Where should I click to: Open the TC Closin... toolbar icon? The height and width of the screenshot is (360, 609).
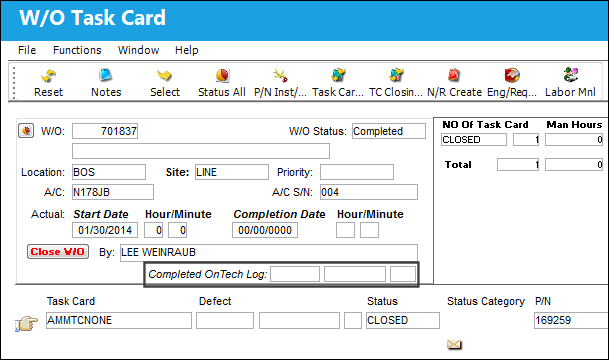pyautogui.click(x=396, y=75)
